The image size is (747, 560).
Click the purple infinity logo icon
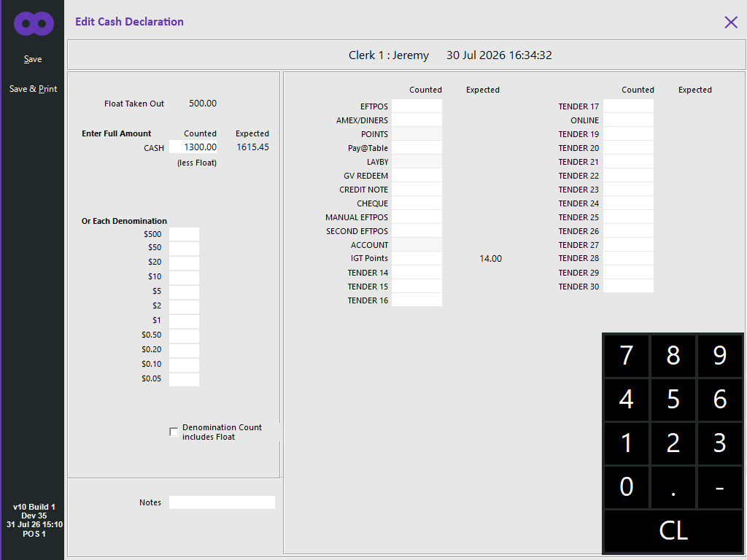(x=34, y=23)
